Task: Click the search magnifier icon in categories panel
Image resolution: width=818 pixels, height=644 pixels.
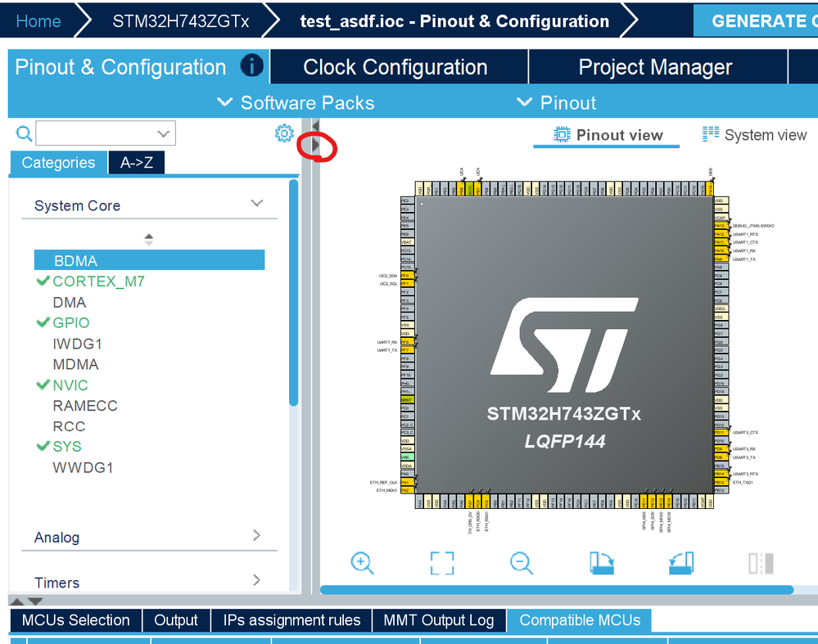Action: pos(24,133)
